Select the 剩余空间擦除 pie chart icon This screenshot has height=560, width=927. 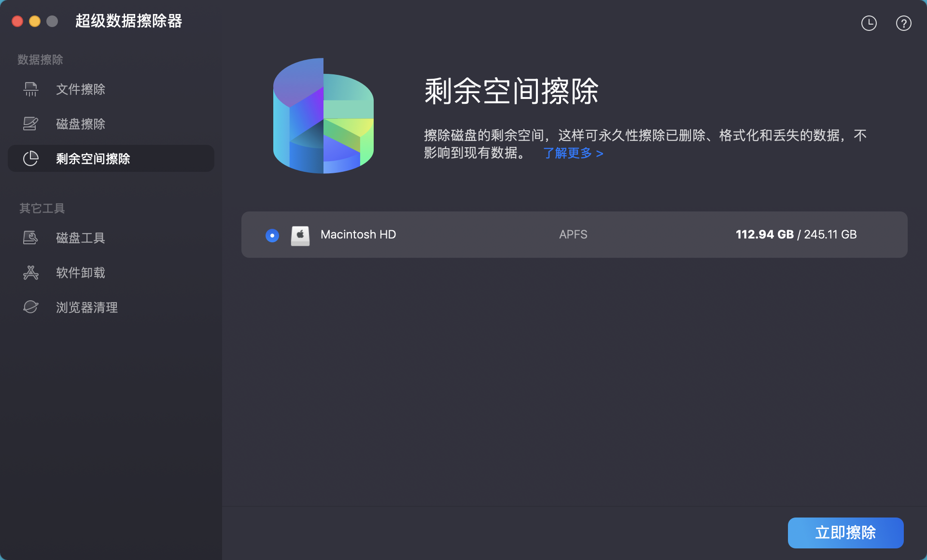pos(30,158)
